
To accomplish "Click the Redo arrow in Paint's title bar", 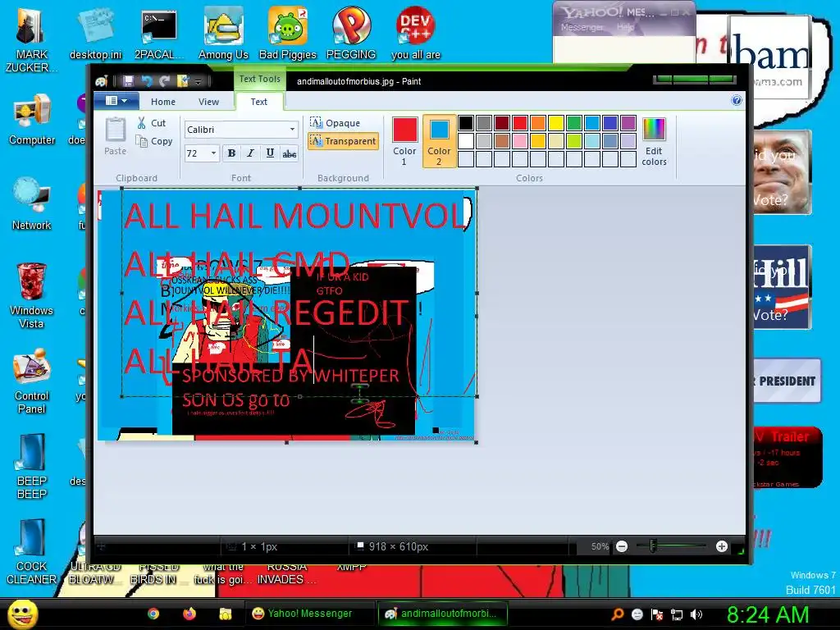I will [x=164, y=81].
